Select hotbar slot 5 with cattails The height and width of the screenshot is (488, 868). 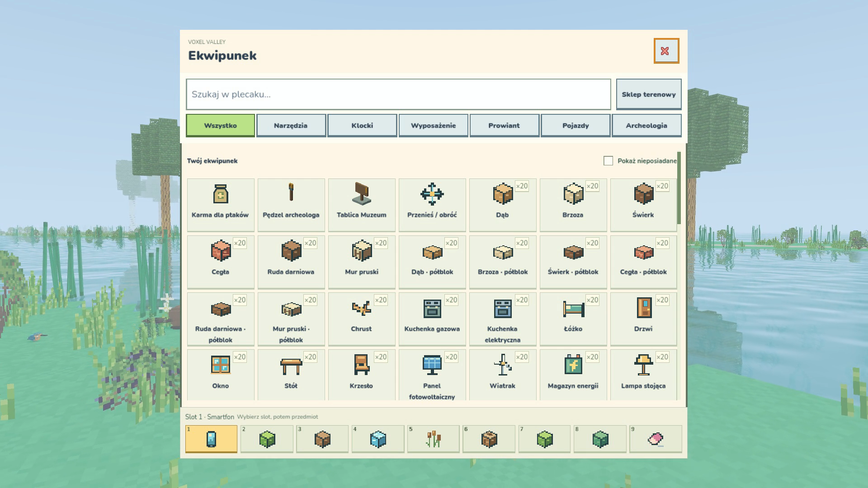click(x=433, y=439)
